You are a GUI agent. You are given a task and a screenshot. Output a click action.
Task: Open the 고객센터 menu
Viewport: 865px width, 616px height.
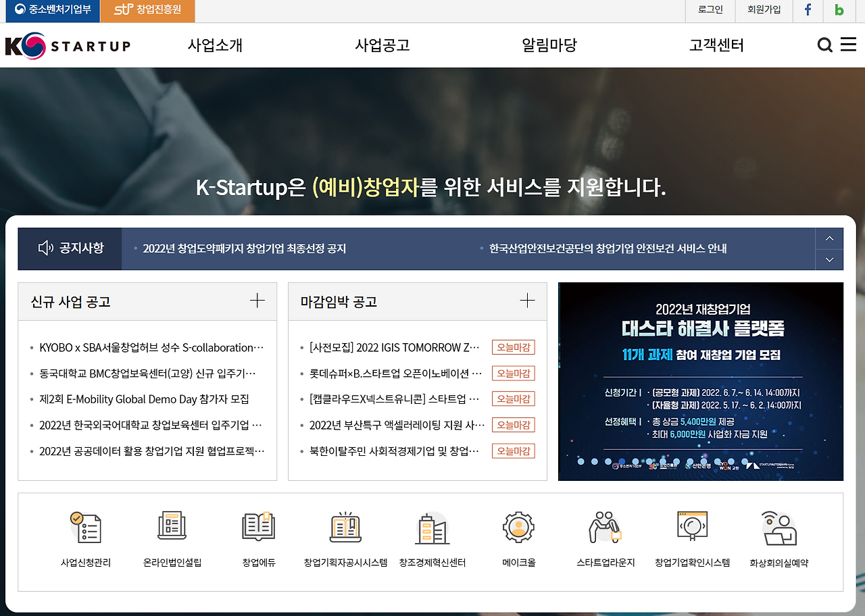716,45
